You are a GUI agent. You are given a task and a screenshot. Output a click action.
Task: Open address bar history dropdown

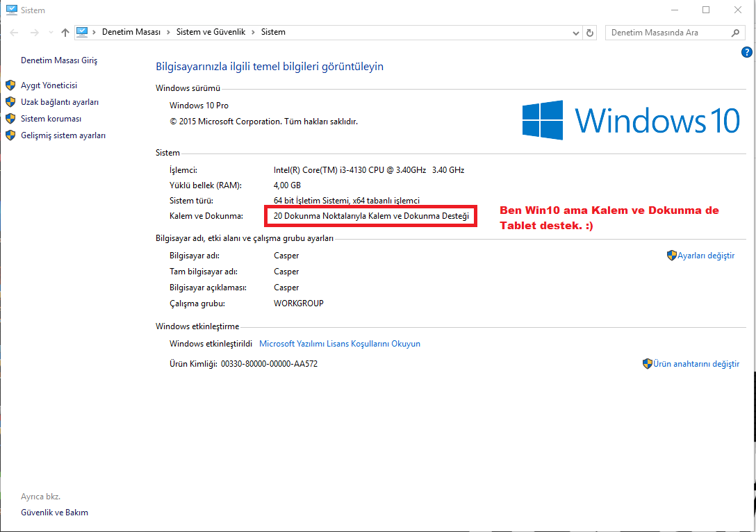[x=575, y=33]
